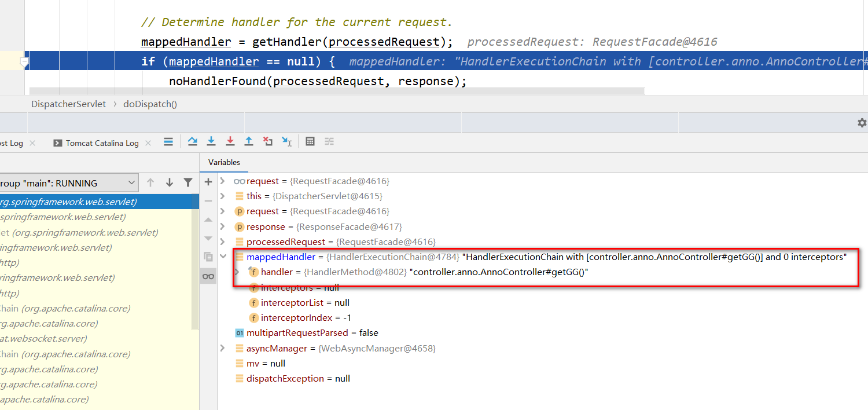Expand the 'this' DispatcherServlet node

tap(223, 196)
